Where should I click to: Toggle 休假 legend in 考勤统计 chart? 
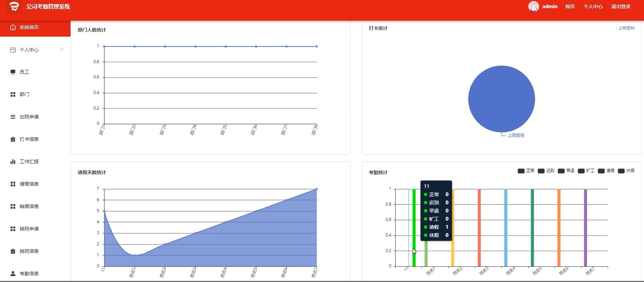pyautogui.click(x=626, y=171)
